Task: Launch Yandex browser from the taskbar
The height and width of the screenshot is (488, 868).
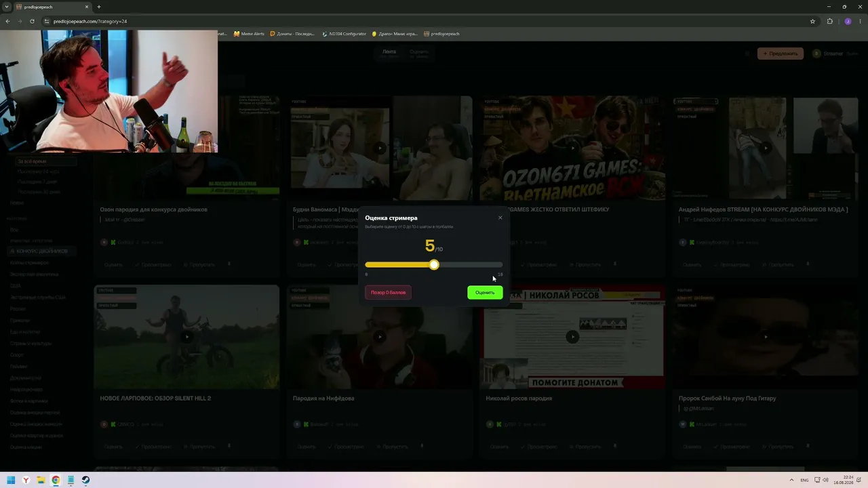Action: coord(26,480)
